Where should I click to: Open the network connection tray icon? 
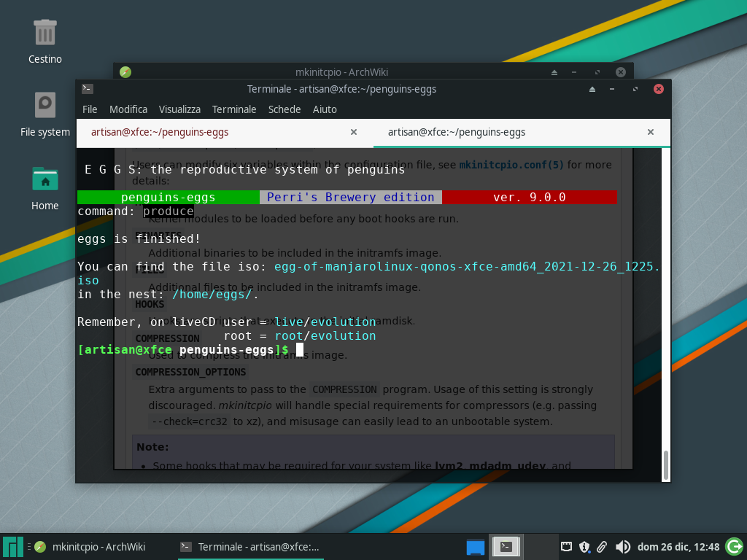[x=566, y=547]
